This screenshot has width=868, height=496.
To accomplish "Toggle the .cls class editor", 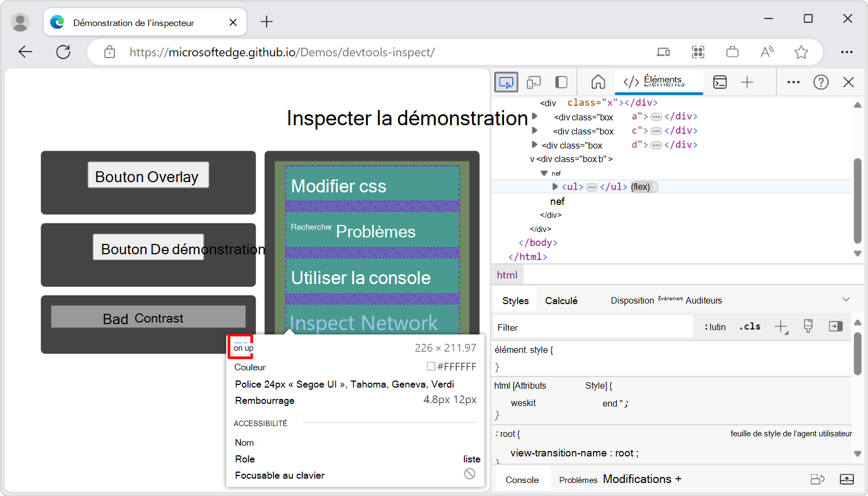I will [749, 326].
